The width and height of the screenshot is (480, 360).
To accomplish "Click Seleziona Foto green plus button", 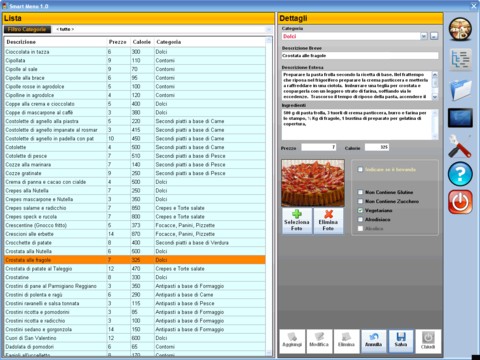I will 297,221.
